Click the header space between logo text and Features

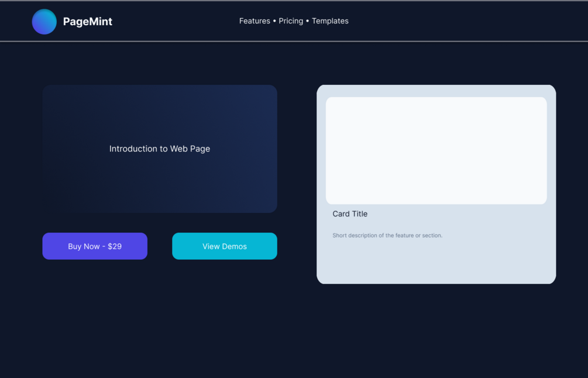(176, 21)
